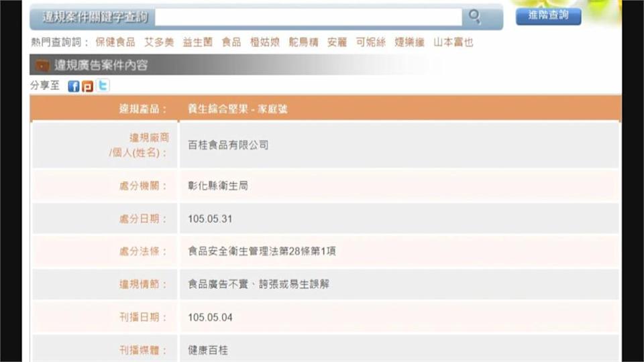Click agency value 彰化縣衛生局
The height and width of the screenshot is (362, 644).
[218, 186]
